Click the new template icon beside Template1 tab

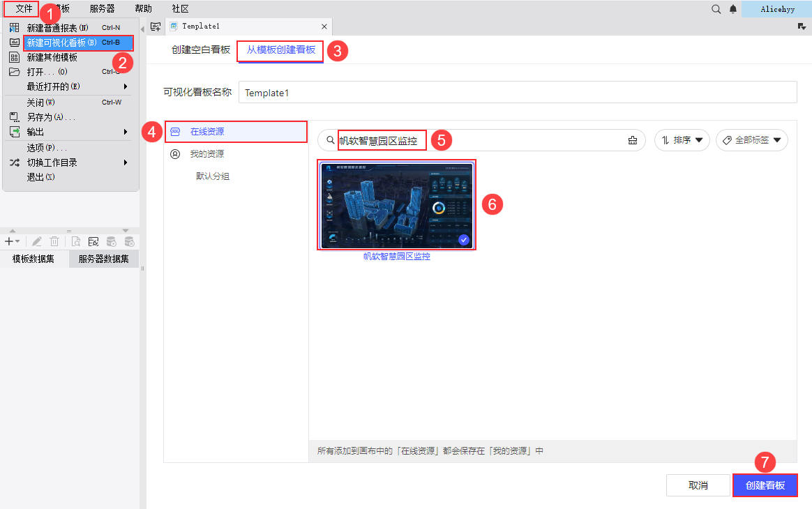156,26
